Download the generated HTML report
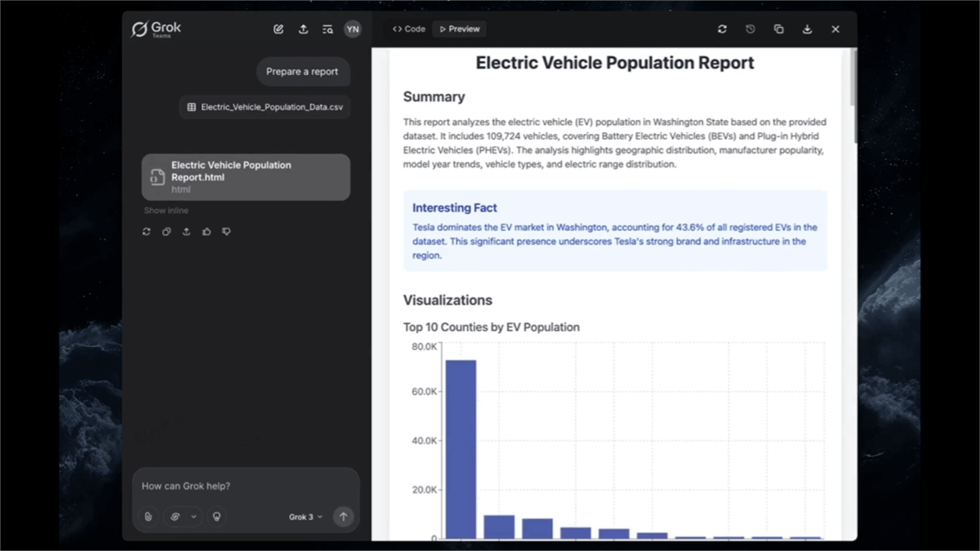The height and width of the screenshot is (551, 980). [x=807, y=29]
